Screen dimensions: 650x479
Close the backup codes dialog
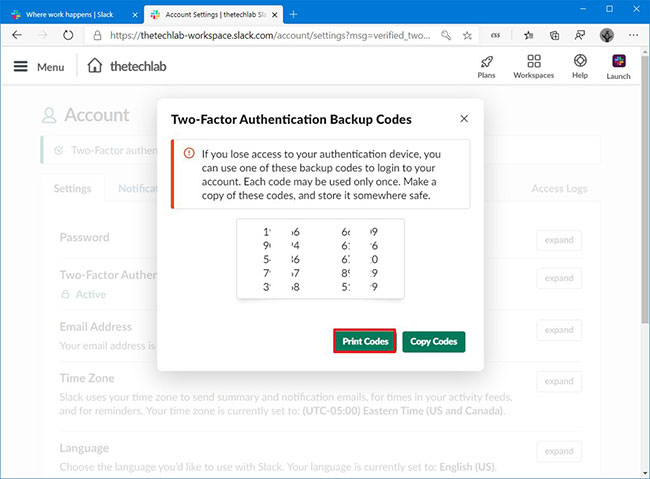[x=464, y=119]
